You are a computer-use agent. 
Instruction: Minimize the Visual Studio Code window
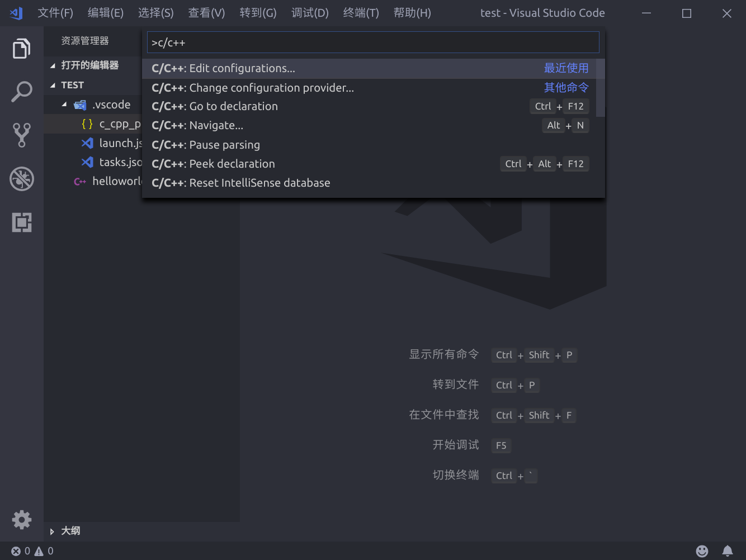[x=646, y=13]
